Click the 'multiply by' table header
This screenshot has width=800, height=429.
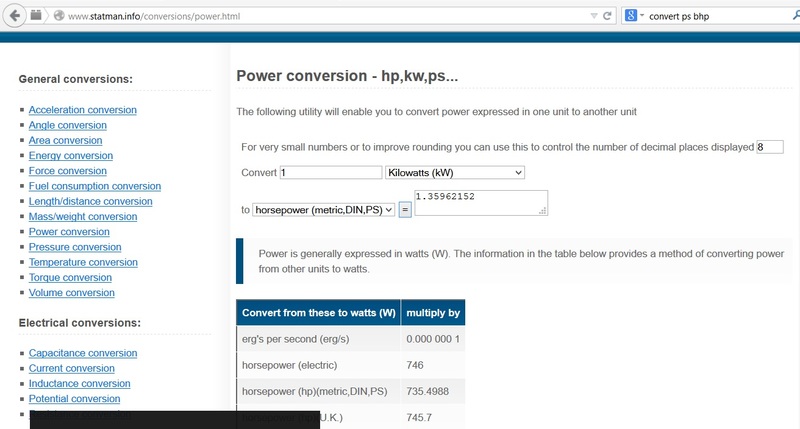(433, 313)
